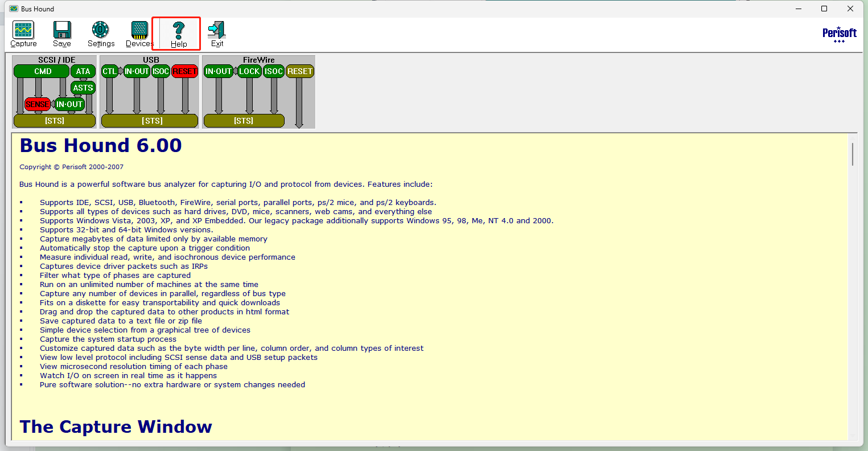Toggle the FireWire IN-OUT phase
The width and height of the screenshot is (868, 451).
tap(219, 71)
